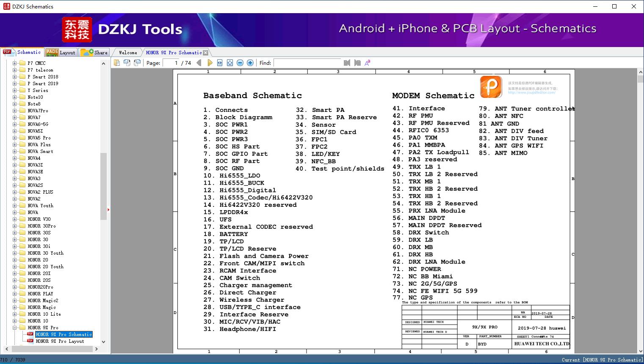This screenshot has height=364, width=644.
Task: Toggle match case search option icon
Action: pos(368,63)
